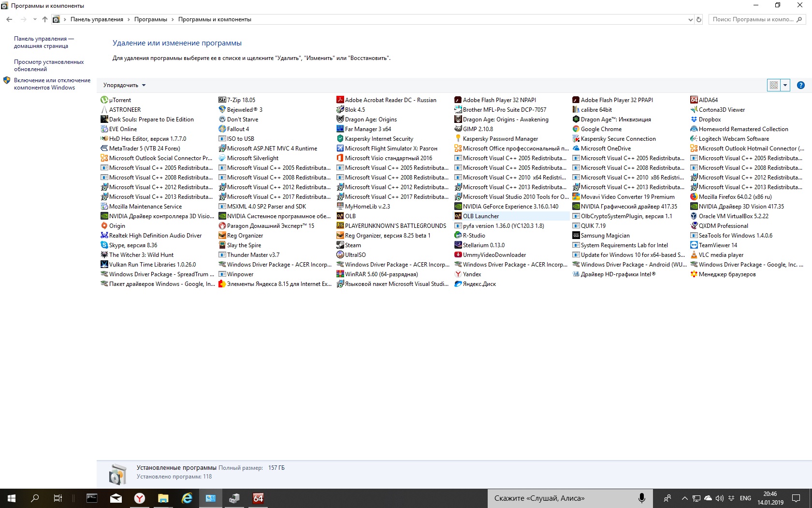
Task: Open the notification center icon
Action: click(x=796, y=498)
